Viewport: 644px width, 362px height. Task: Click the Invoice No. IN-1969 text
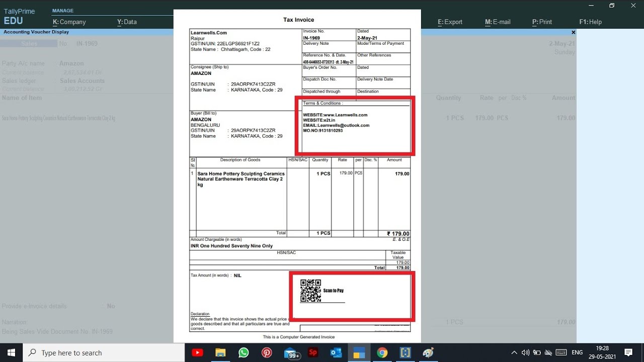(311, 38)
